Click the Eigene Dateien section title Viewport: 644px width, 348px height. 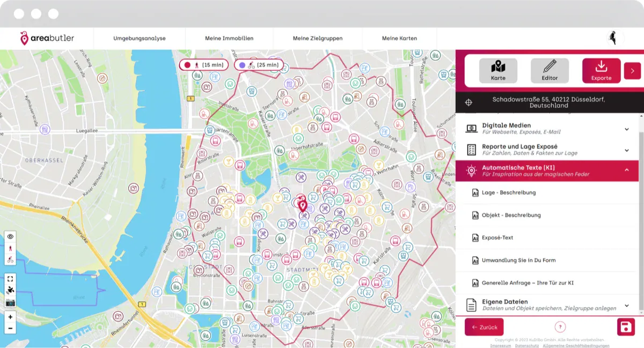click(x=505, y=302)
